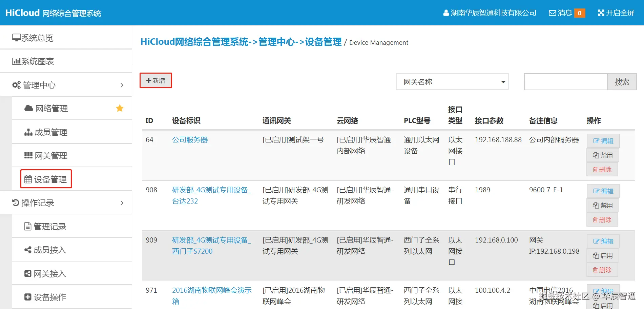Click the 网关管理 grid icon
The height and width of the screenshot is (309, 644).
[29, 155]
